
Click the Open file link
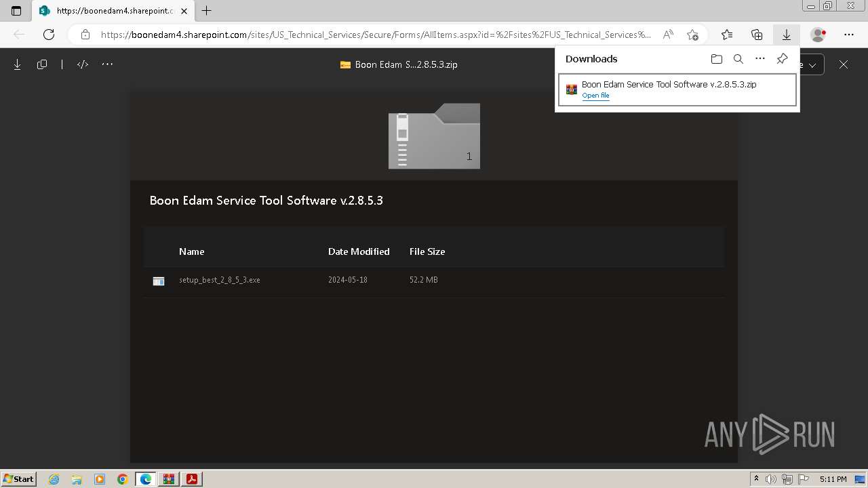click(x=595, y=96)
